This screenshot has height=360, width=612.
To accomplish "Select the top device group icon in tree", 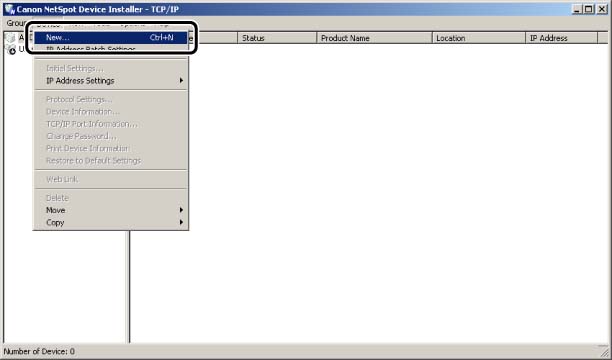I will [11, 38].
